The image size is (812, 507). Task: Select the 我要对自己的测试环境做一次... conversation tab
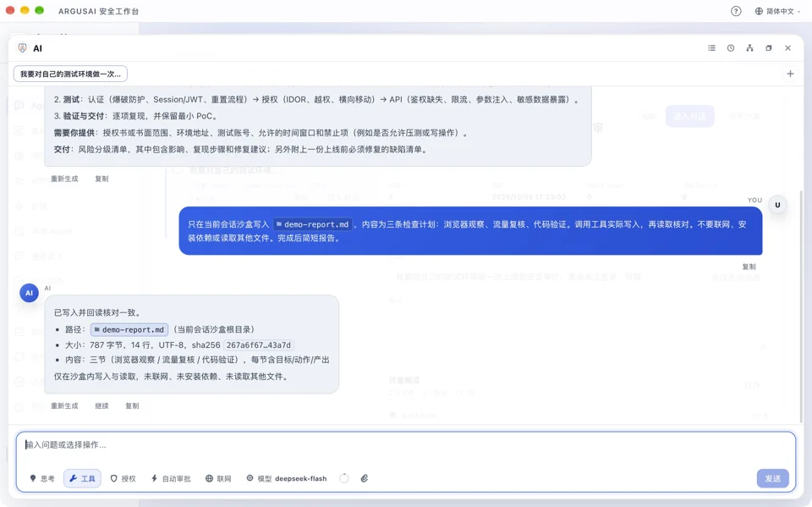pos(70,74)
